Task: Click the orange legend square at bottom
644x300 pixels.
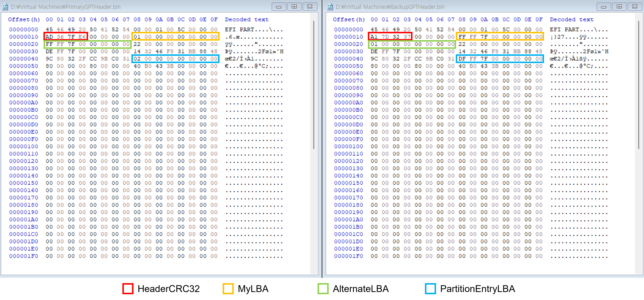Action: click(x=228, y=288)
